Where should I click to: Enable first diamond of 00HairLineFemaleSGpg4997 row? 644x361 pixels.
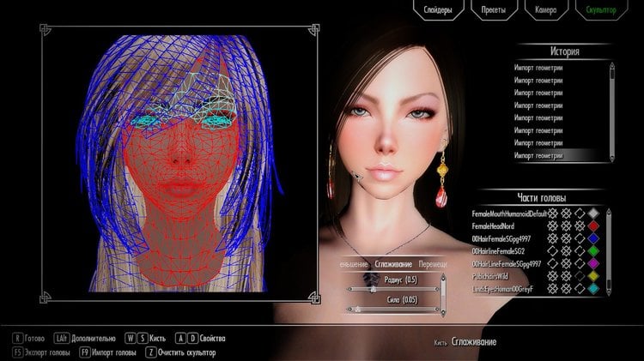[x=553, y=263]
